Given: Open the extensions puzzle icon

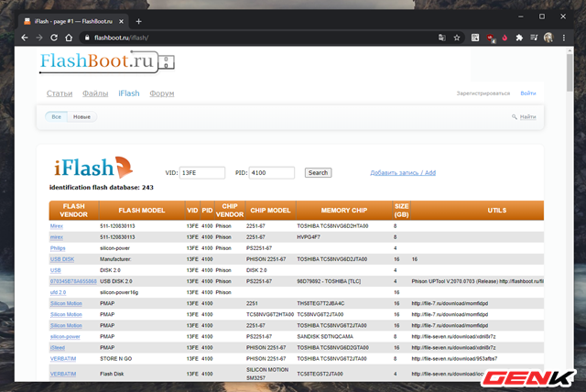Looking at the screenshot, I should point(519,38).
